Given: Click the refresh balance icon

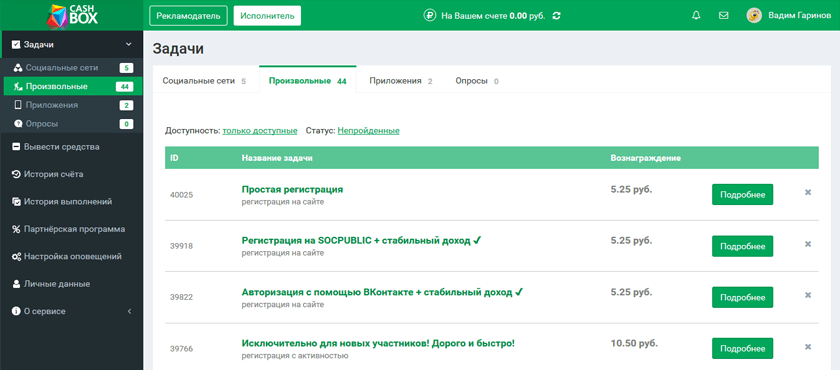Looking at the screenshot, I should click(556, 16).
